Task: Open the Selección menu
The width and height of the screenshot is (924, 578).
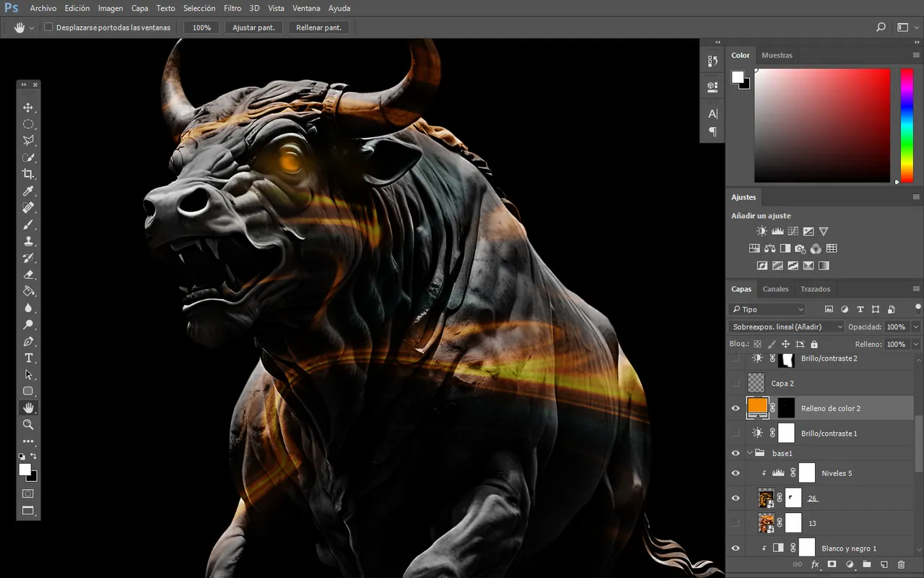Action: 199,9
